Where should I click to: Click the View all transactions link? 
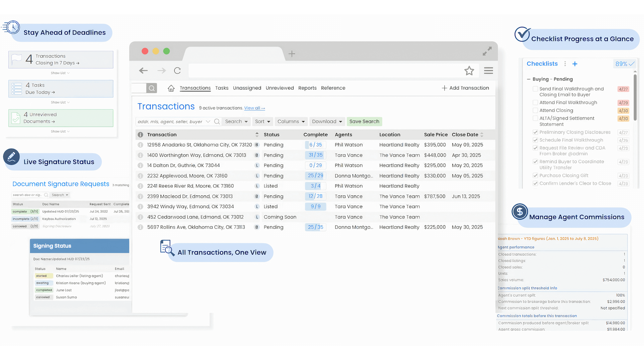click(x=254, y=108)
